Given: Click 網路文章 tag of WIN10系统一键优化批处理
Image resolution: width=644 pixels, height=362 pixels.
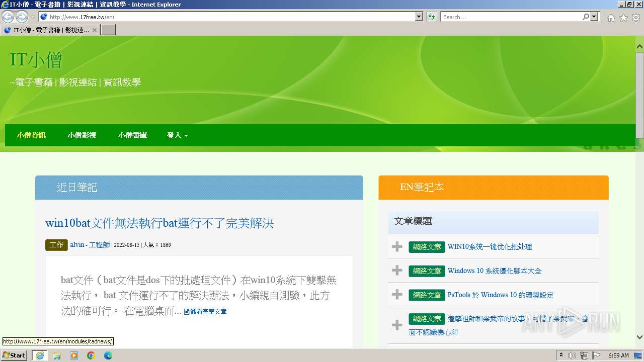Looking at the screenshot, I should (427, 247).
